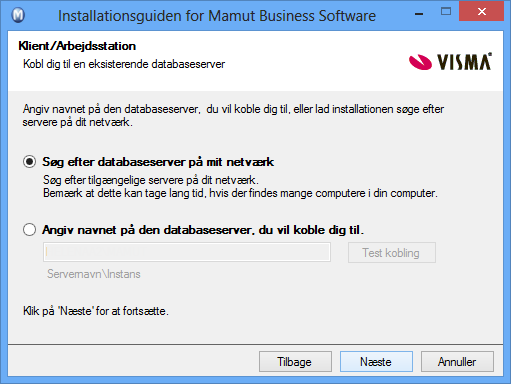The width and height of the screenshot is (511, 384).
Task: Click the 'Klik på Næste for at fortsætte' text
Action: (96, 311)
